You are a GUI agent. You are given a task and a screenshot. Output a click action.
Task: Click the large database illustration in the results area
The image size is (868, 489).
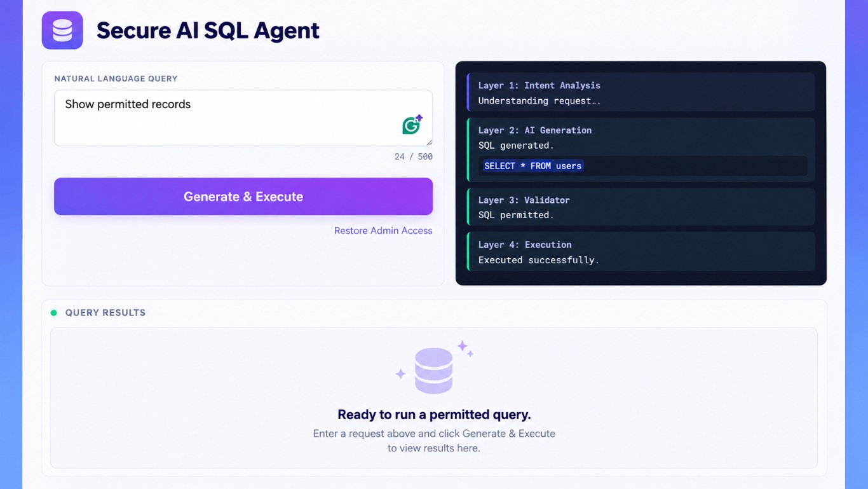click(x=433, y=371)
